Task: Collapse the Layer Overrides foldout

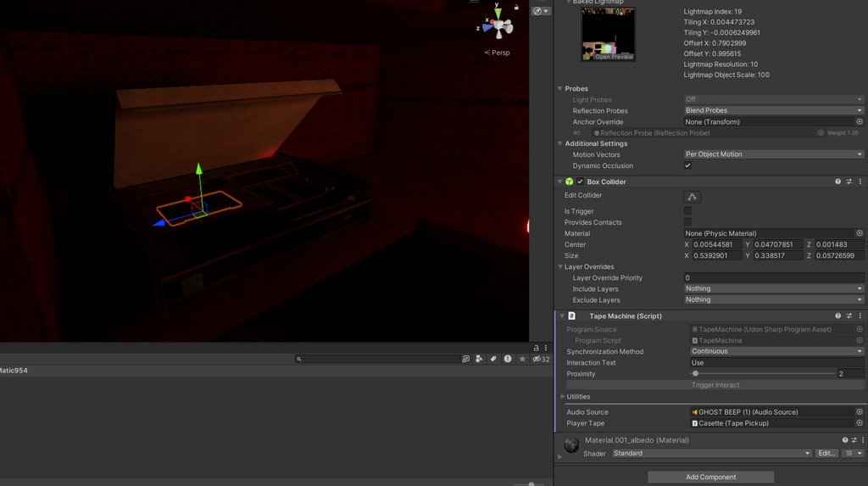Action: pyautogui.click(x=559, y=266)
